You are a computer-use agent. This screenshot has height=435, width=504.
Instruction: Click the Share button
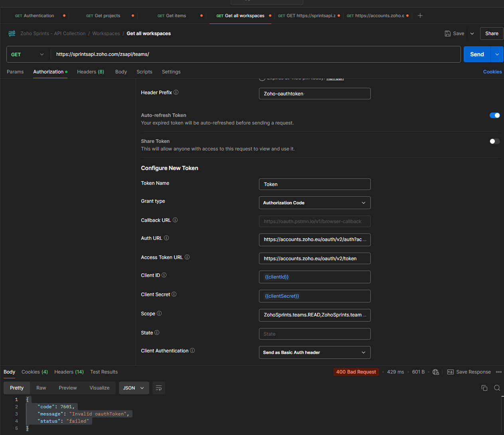tap(492, 34)
